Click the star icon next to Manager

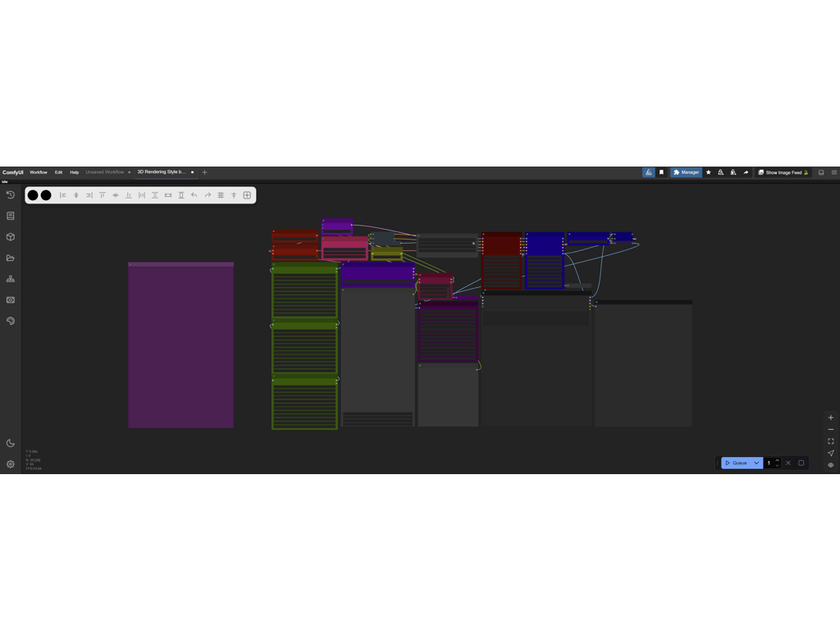(x=709, y=172)
